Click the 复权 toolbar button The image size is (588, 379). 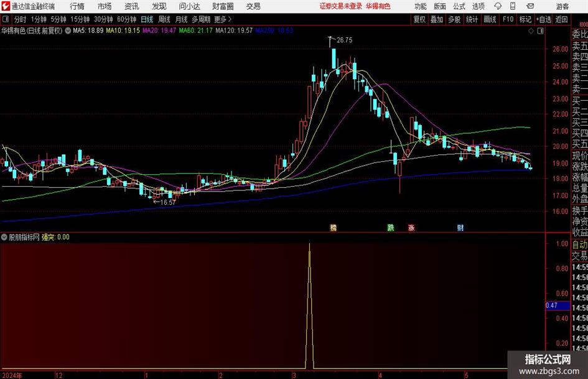coord(419,19)
